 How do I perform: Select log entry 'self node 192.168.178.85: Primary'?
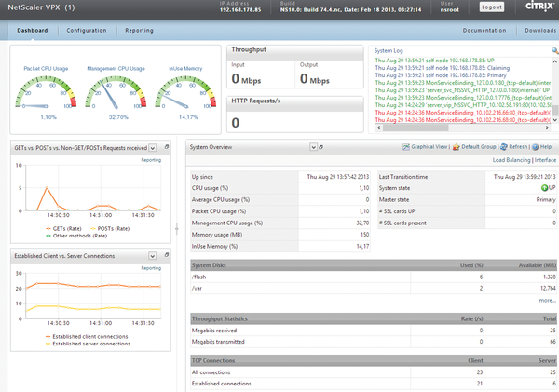(441, 75)
